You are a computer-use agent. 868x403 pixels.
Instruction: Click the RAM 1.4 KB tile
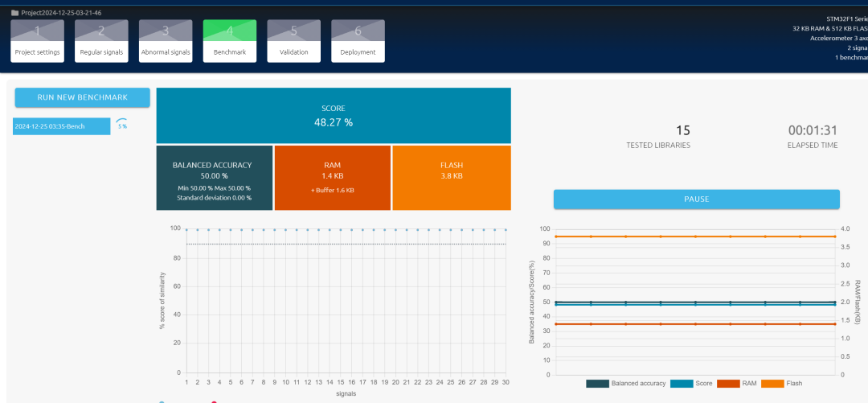point(332,177)
